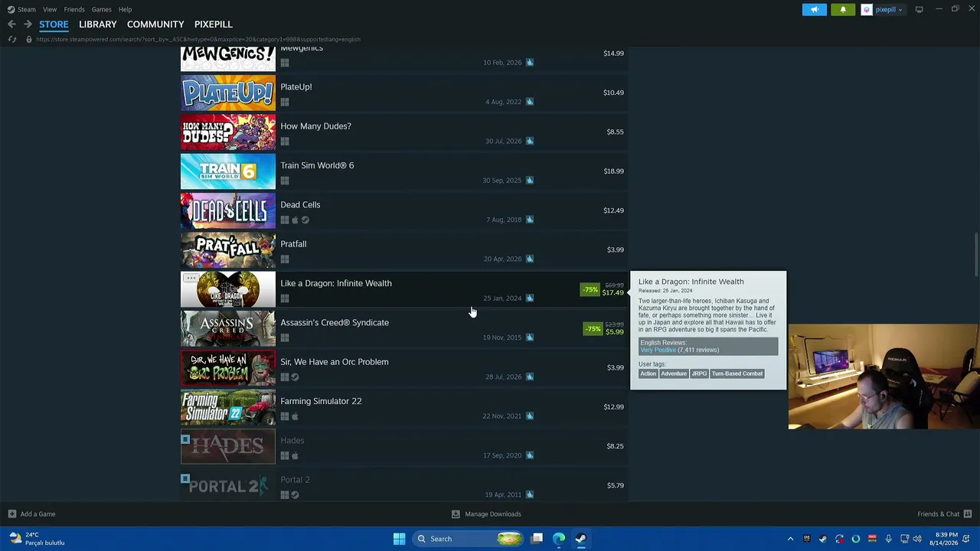980x551 pixels.
Task: Switch to the LIBRARY tab
Action: coord(98,24)
